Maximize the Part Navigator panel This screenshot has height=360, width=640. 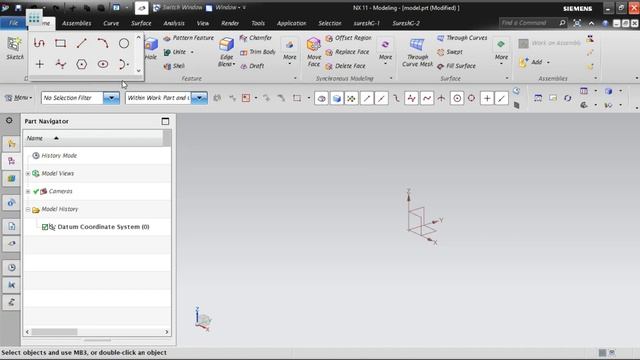[x=165, y=121]
